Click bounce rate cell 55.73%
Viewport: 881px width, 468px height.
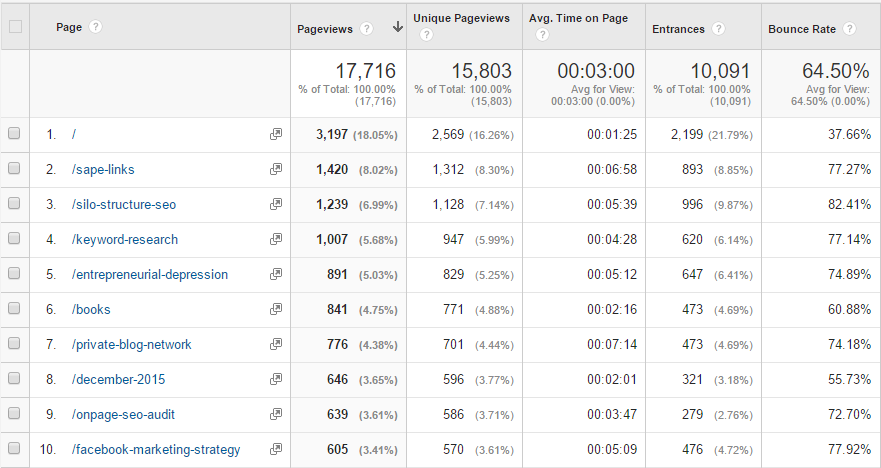(x=850, y=380)
